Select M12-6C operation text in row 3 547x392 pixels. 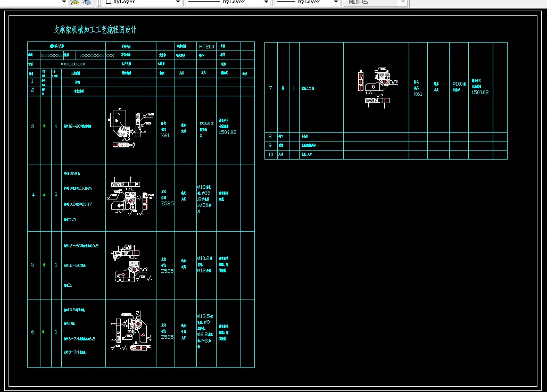coord(78,126)
